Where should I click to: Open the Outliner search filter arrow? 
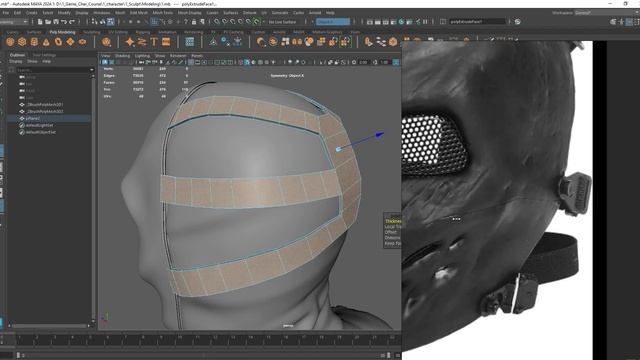click(91, 70)
